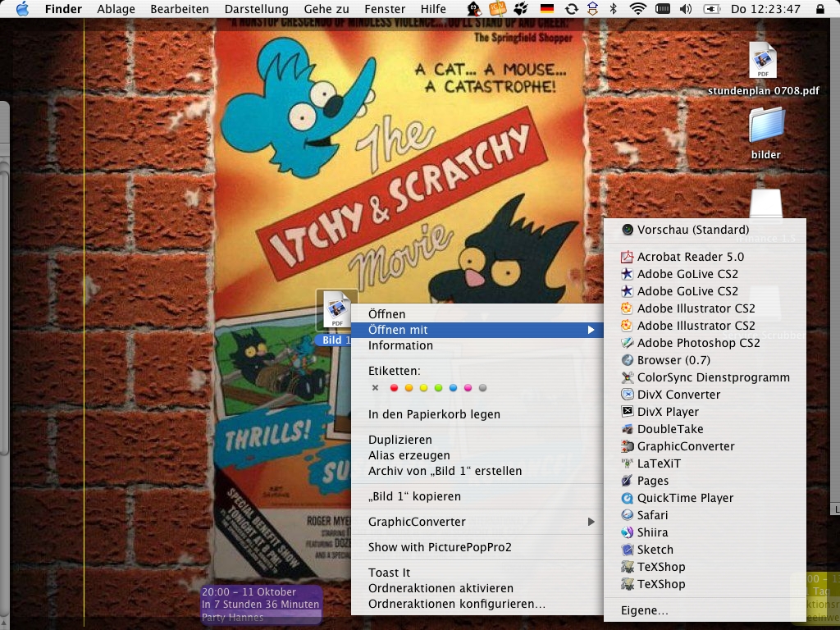Click the paw print menu bar icon
840x630 pixels.
tap(521, 8)
